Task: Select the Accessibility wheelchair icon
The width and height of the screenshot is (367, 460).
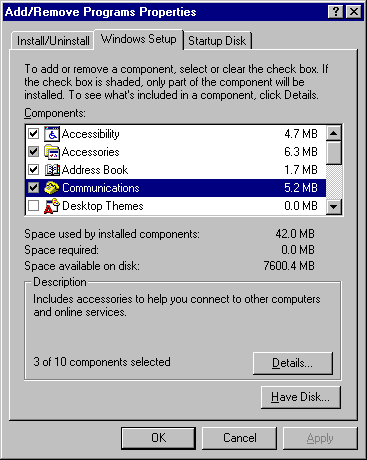Action: point(52,134)
